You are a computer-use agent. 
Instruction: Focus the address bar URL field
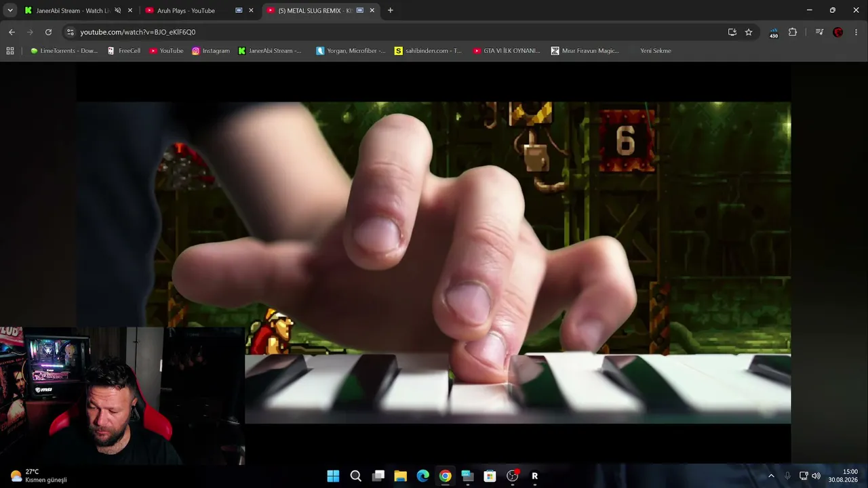point(400,32)
